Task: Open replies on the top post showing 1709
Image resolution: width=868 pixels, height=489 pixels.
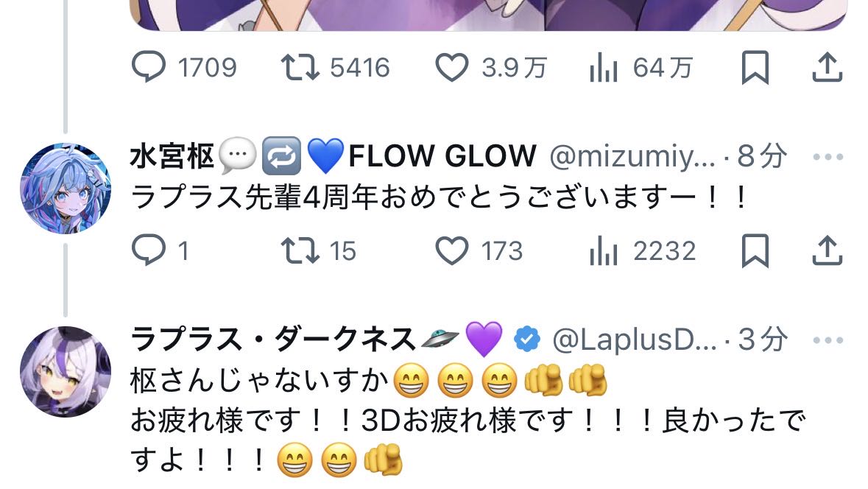Action: pos(184,68)
